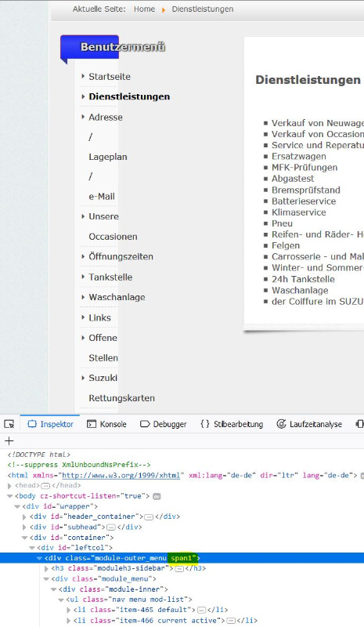Select the DOCTYPE html line
This screenshot has height=627, width=364.
click(39, 455)
